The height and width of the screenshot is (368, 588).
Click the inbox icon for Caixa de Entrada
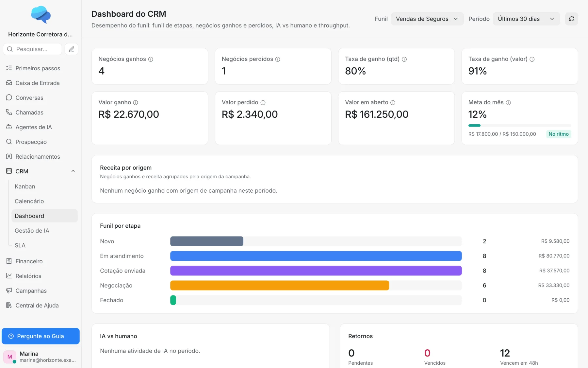tap(9, 83)
